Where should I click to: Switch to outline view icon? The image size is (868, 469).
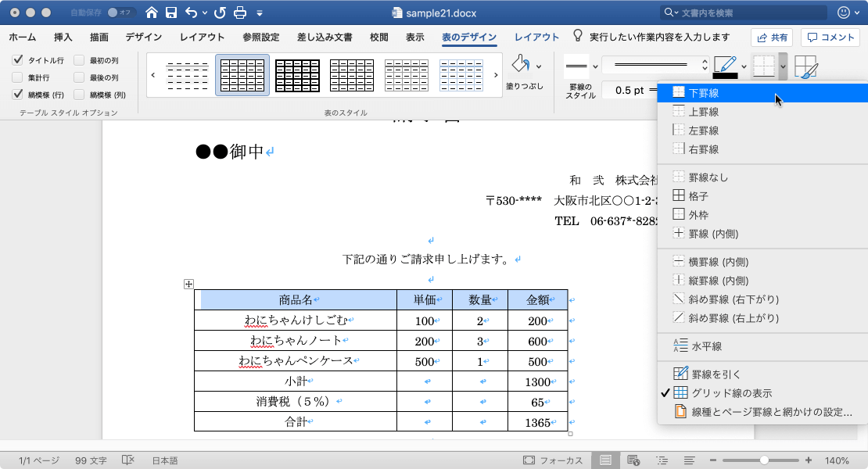662,460
